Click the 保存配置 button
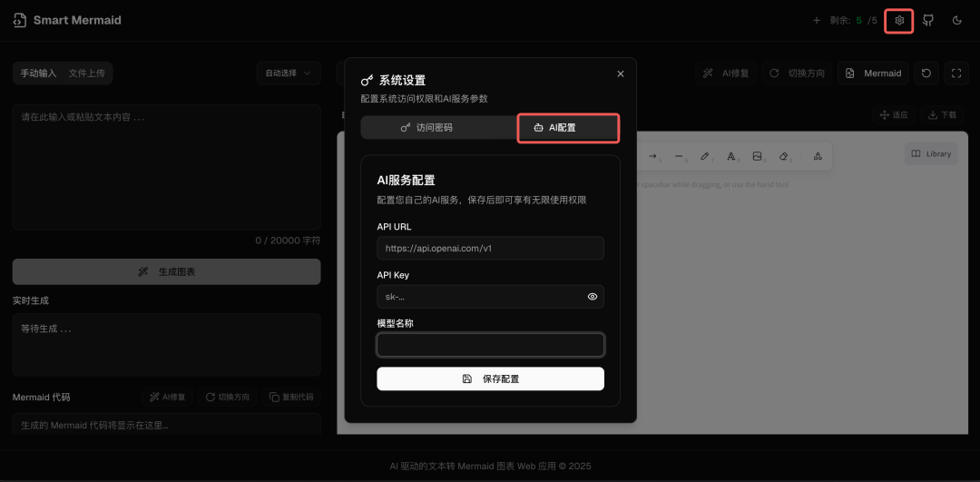980x482 pixels. [491, 379]
